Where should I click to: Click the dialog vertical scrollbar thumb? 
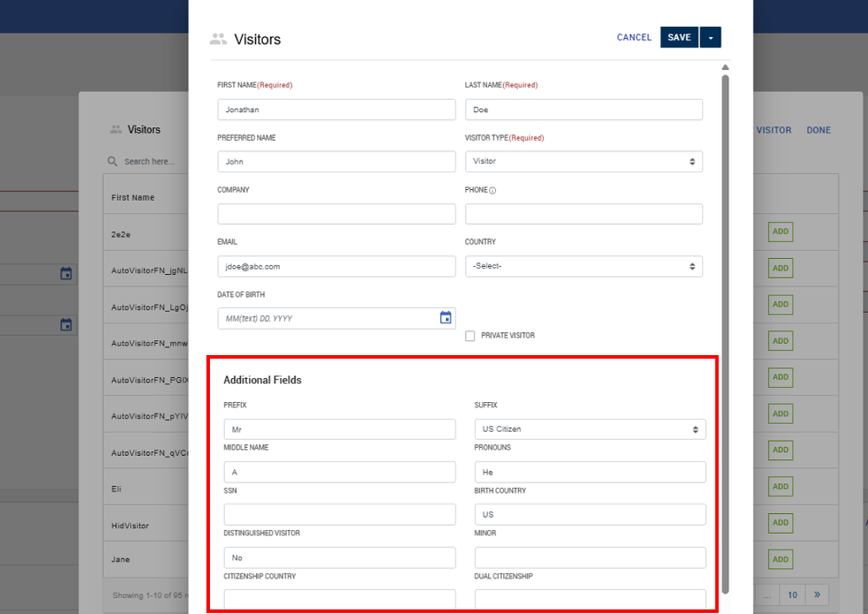[x=725, y=334]
